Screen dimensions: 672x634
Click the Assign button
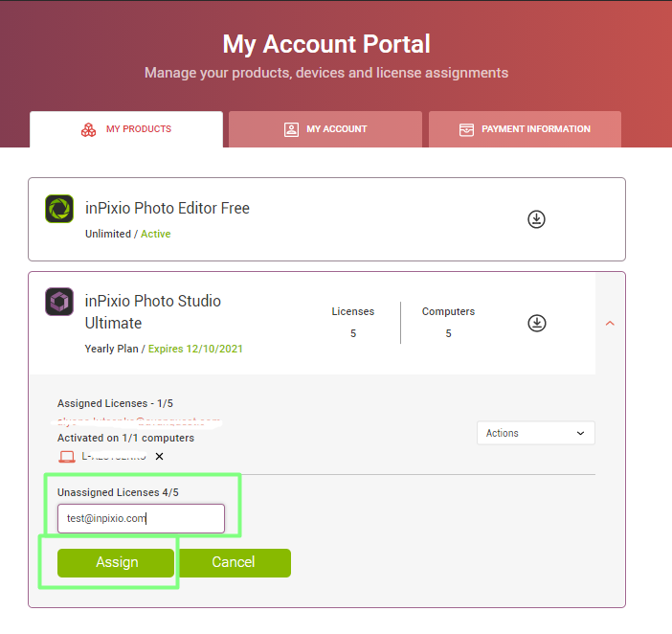click(116, 562)
